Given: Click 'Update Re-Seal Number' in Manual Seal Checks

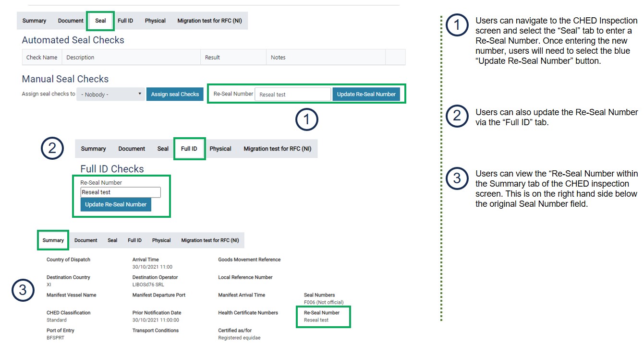Looking at the screenshot, I should (x=366, y=95).
